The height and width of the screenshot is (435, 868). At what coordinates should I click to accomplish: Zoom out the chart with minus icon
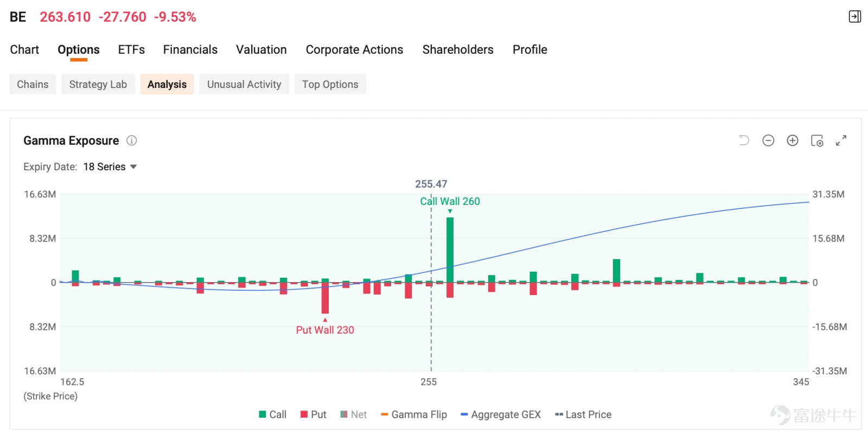coord(768,140)
